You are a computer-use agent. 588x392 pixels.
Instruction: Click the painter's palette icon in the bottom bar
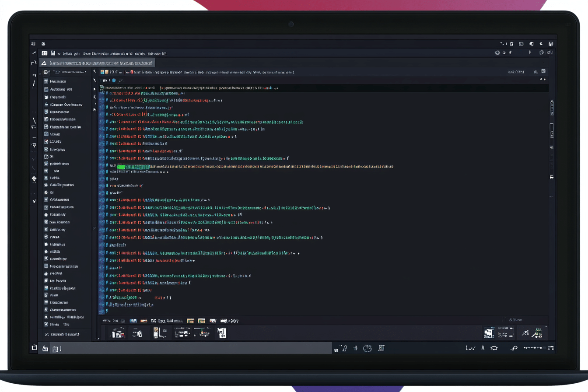click(x=367, y=348)
